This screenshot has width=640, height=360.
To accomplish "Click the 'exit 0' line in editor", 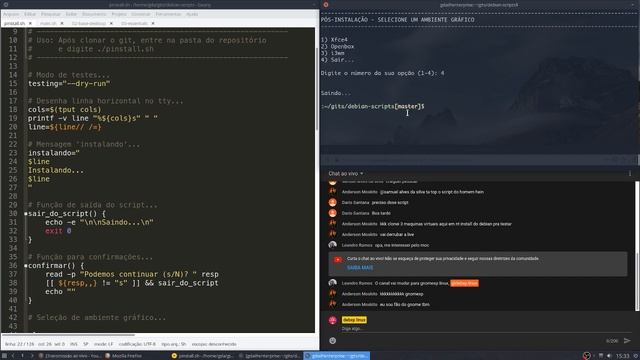I will (58, 231).
